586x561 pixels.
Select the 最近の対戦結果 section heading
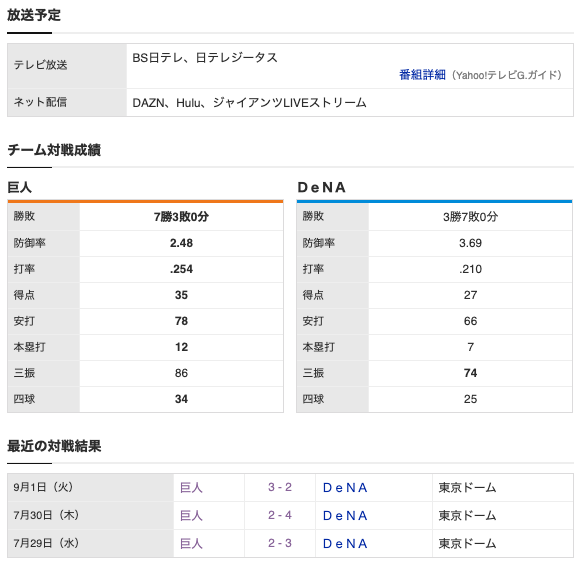coord(54,446)
